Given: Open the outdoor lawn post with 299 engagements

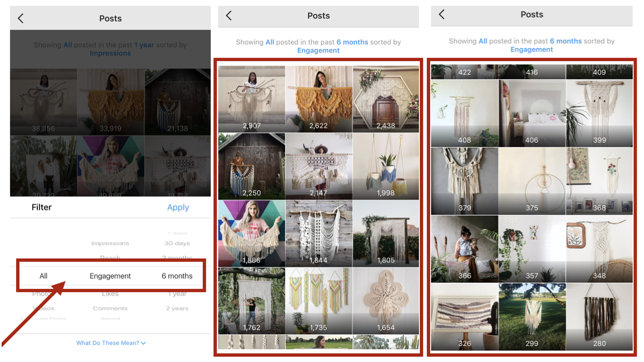Looking at the screenshot, I should coord(532,317).
